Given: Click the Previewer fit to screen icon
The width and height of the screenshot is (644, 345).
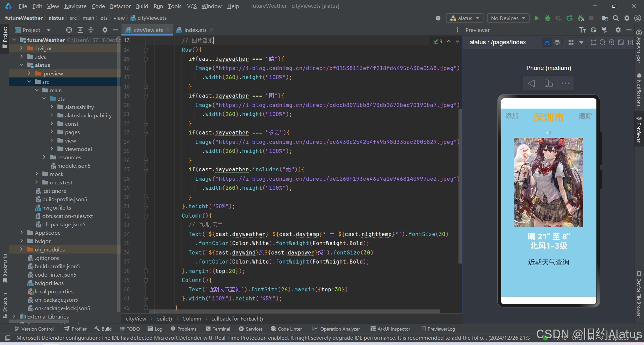Looking at the screenshot, I should tap(621, 42).
